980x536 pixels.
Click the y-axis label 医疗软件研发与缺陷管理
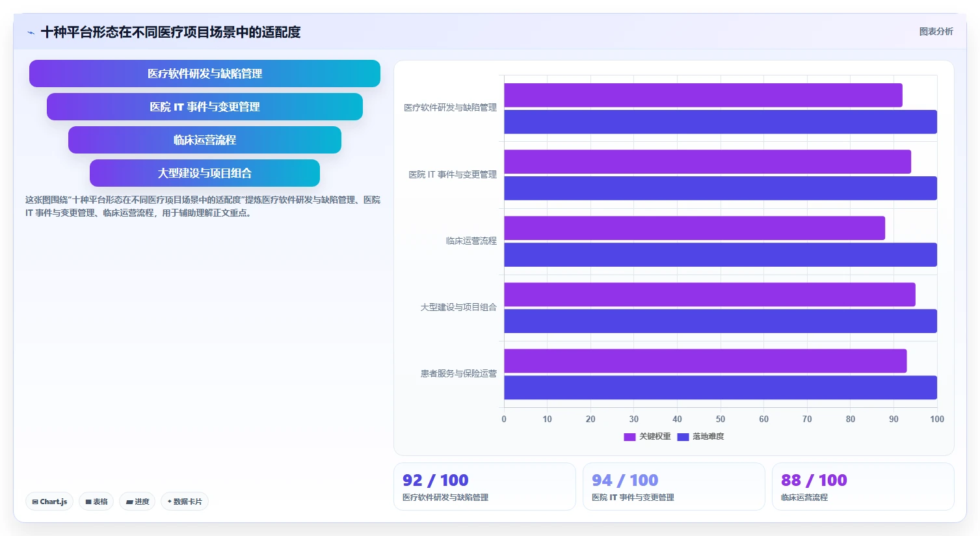coord(450,107)
